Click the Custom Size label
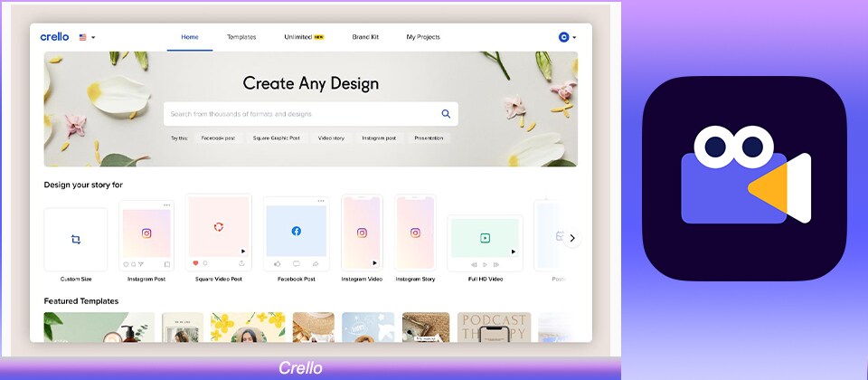Screen dimensions: 868x380 (x=76, y=280)
